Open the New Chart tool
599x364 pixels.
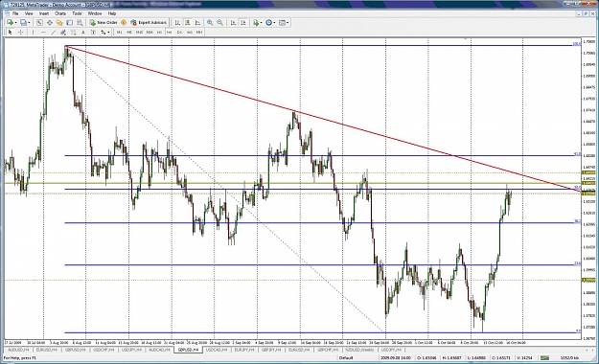[10, 23]
